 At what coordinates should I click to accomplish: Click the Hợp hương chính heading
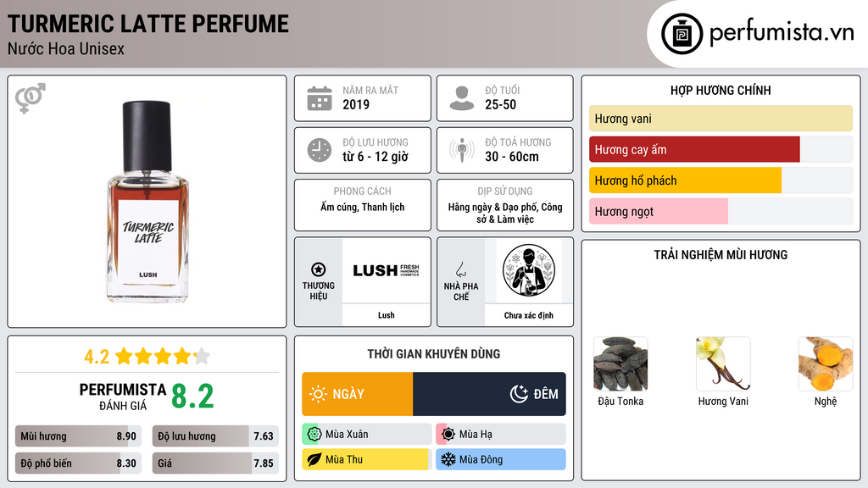[721, 90]
